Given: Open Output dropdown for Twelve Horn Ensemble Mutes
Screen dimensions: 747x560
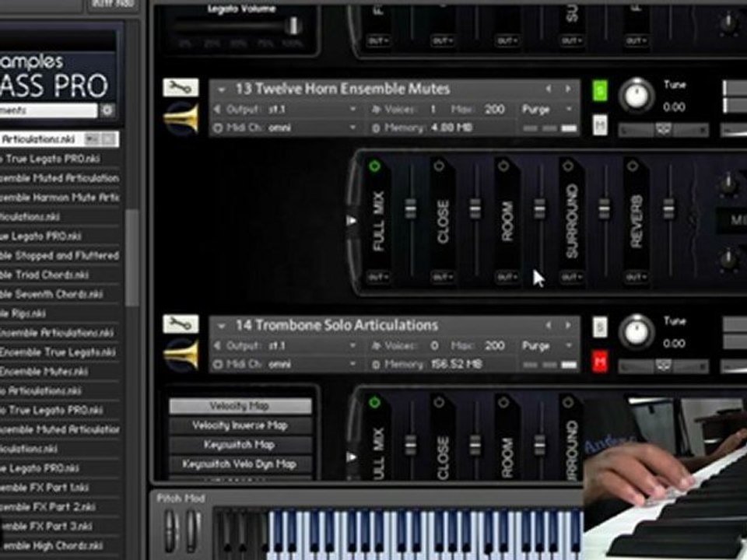Looking at the screenshot, I should pyautogui.click(x=286, y=110).
